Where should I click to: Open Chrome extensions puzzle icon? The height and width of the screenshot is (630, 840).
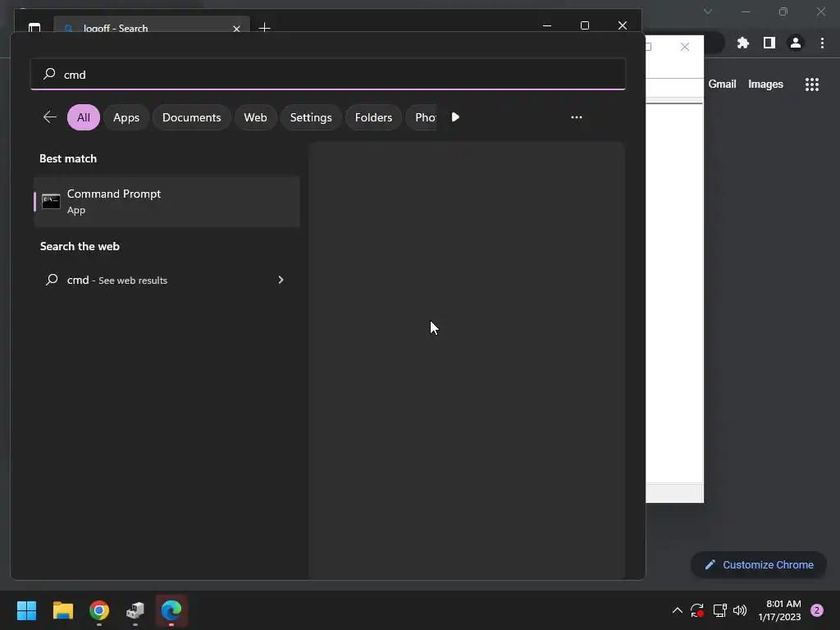(742, 43)
